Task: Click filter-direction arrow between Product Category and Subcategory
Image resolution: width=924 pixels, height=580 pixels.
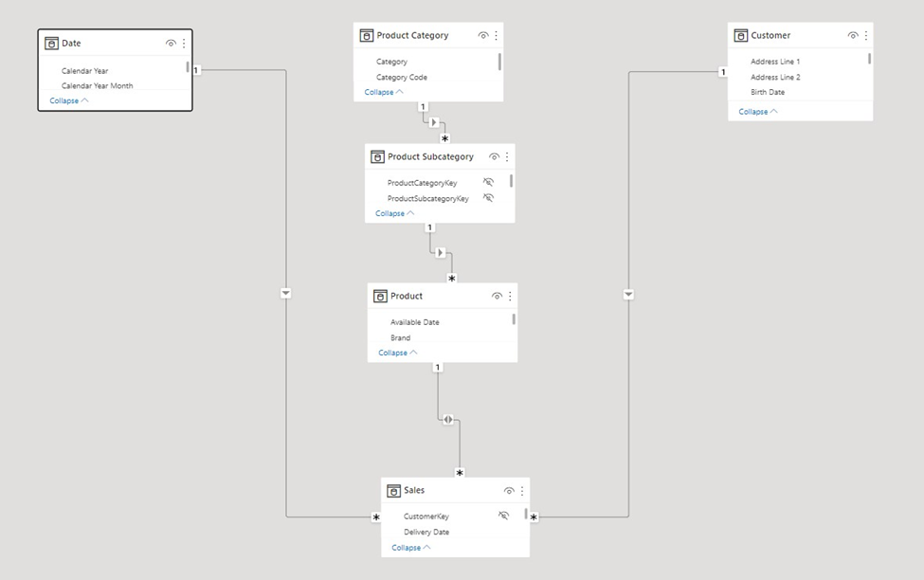Action: pyautogui.click(x=436, y=122)
